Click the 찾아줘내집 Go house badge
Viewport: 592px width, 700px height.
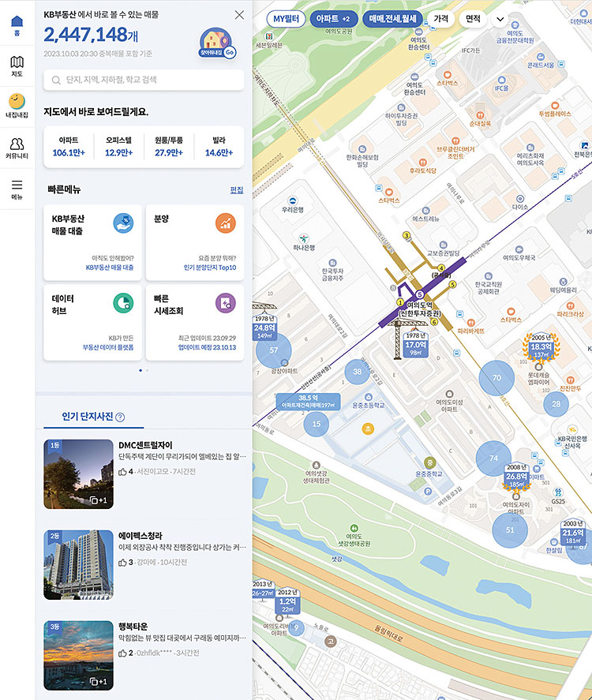point(217,43)
